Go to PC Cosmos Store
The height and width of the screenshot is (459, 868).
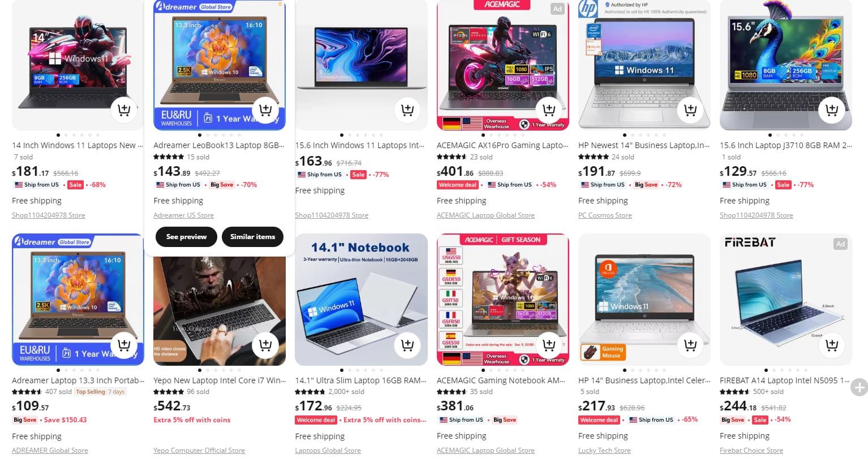[605, 215]
